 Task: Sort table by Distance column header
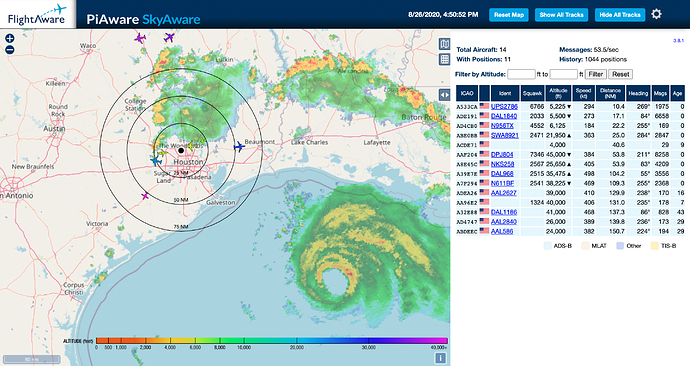[x=610, y=93]
